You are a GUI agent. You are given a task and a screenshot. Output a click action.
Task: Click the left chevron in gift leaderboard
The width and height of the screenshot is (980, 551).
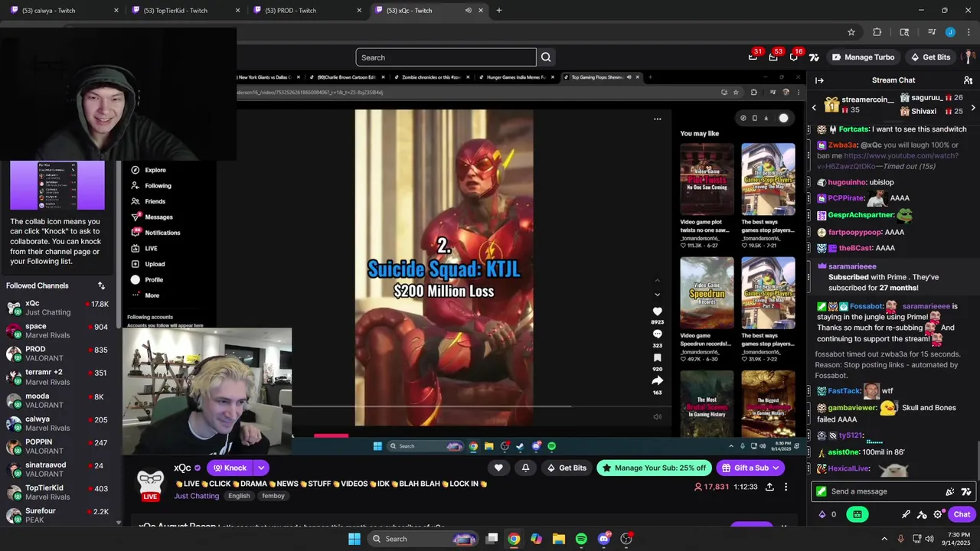click(x=814, y=108)
